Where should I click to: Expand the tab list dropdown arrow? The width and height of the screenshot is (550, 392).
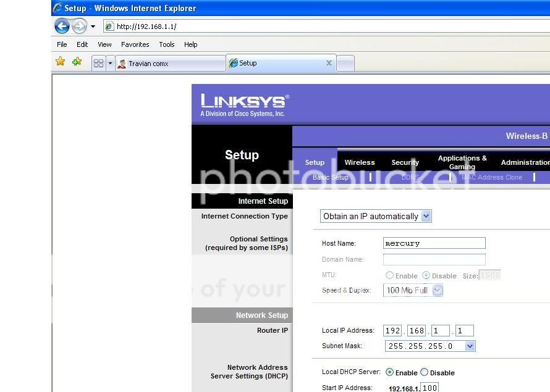pos(111,63)
